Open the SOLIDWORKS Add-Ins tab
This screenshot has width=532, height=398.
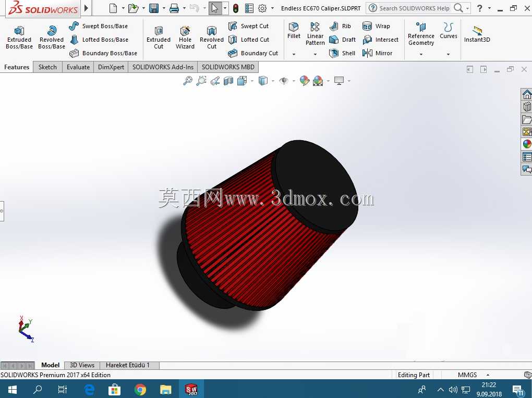pos(163,67)
